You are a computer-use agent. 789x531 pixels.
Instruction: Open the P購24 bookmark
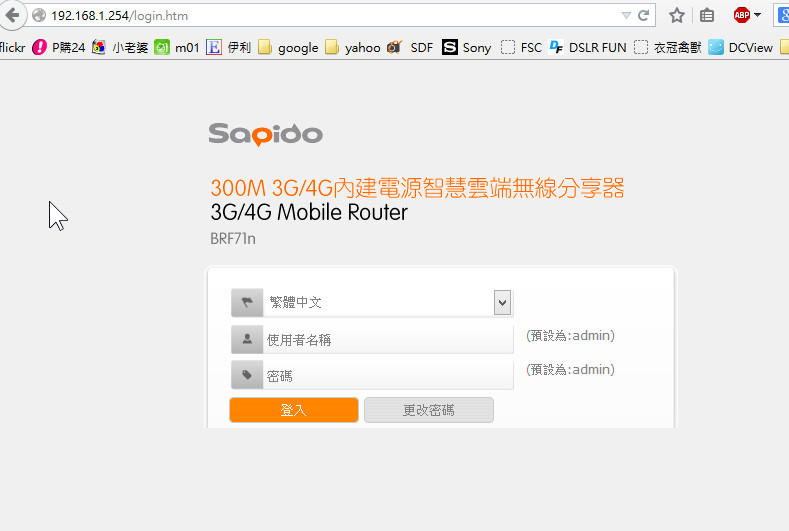[x=59, y=48]
